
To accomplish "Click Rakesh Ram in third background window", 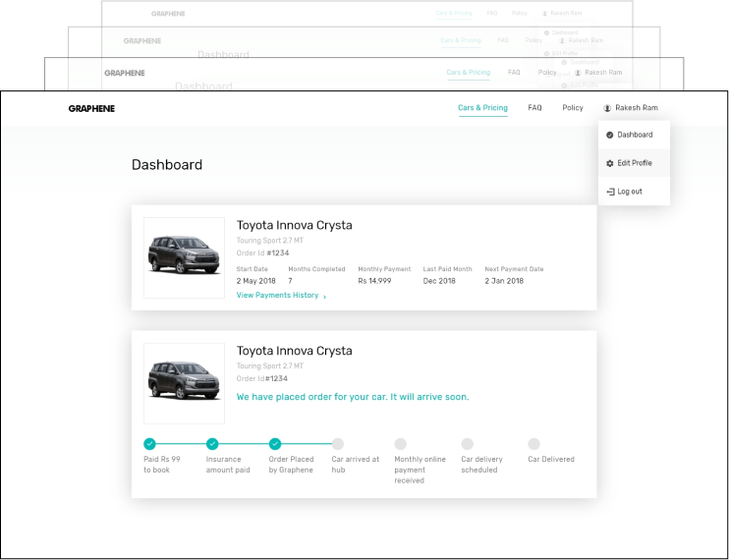I will (603, 73).
